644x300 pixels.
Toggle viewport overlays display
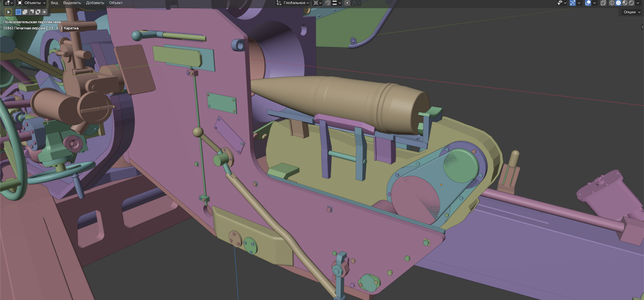tap(588, 3)
